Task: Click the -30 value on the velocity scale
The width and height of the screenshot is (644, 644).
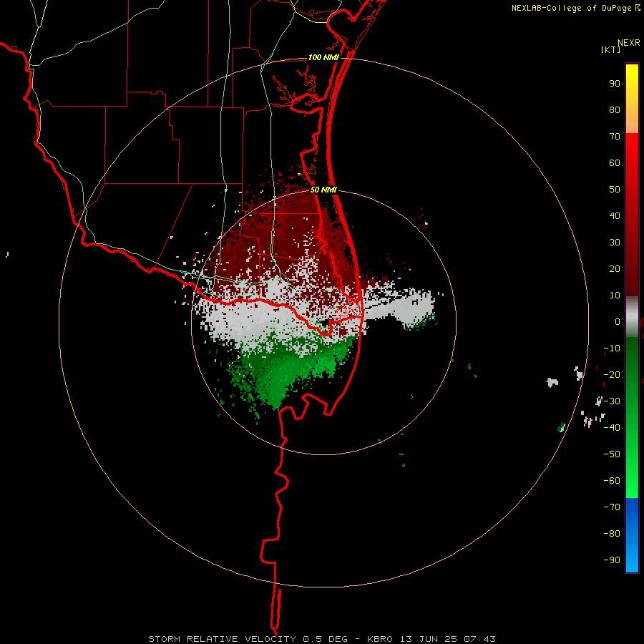Action: pyautogui.click(x=612, y=401)
